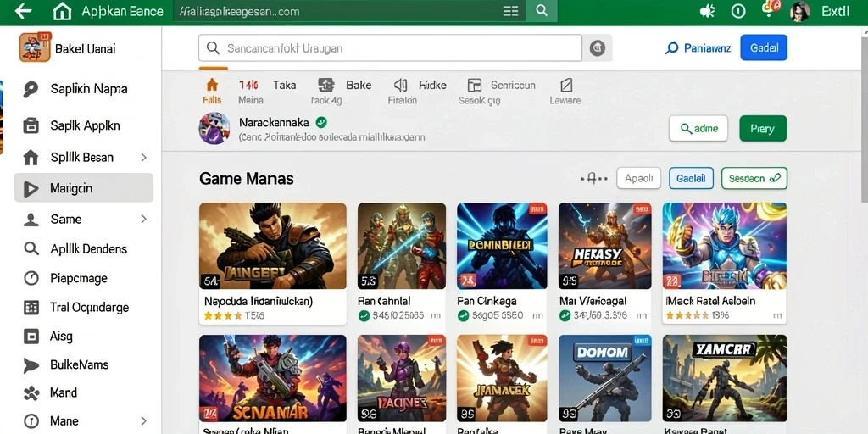Viewport: 868px width, 434px height.
Task: Click the Sancancanfokt Uraugan search field
Action: [x=390, y=48]
